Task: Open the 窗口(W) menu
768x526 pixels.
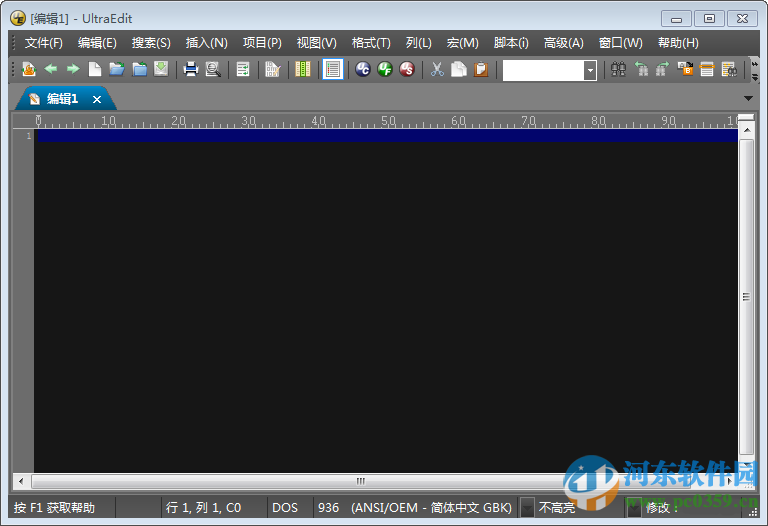Action: tap(620, 43)
